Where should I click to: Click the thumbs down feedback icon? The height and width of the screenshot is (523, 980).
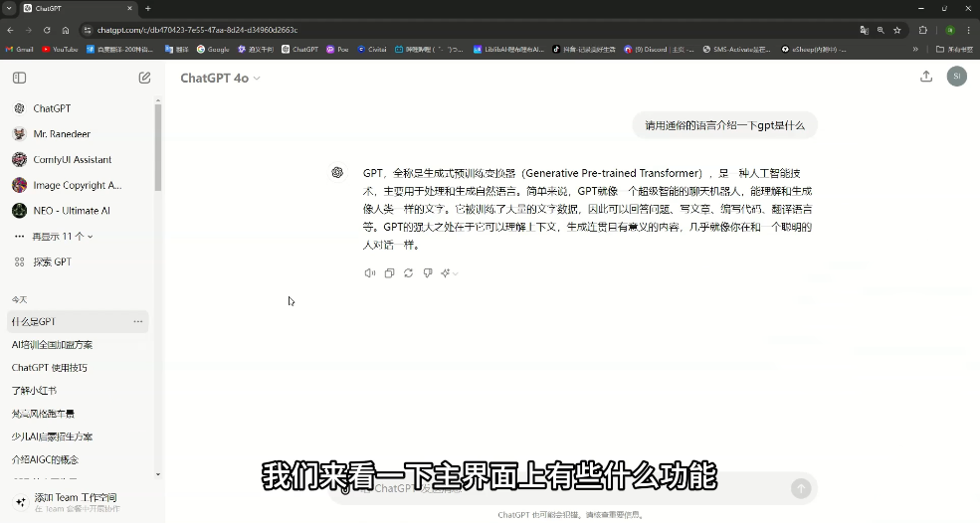[x=428, y=273]
